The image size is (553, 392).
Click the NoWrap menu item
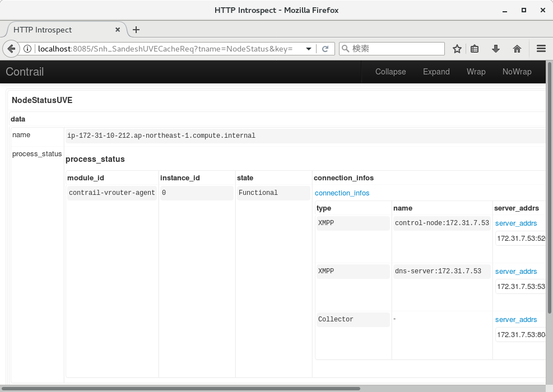tap(517, 72)
